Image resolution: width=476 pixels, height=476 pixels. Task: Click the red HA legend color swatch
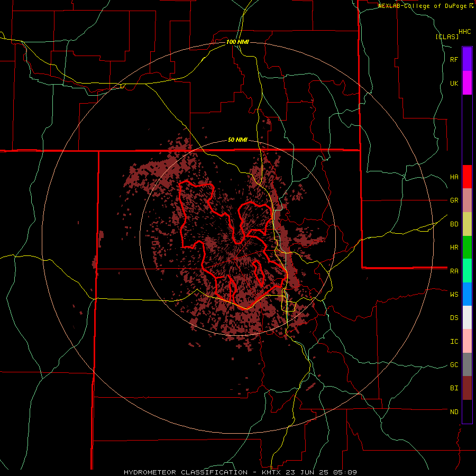pyautogui.click(x=467, y=177)
